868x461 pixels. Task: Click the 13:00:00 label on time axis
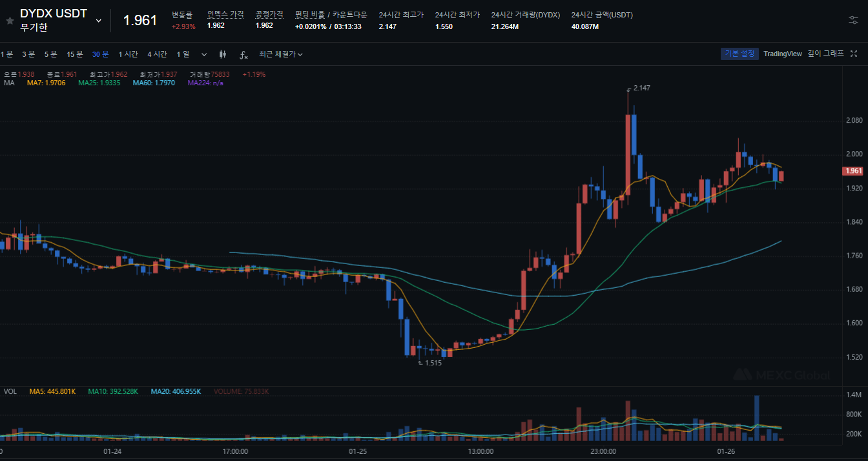tap(480, 451)
